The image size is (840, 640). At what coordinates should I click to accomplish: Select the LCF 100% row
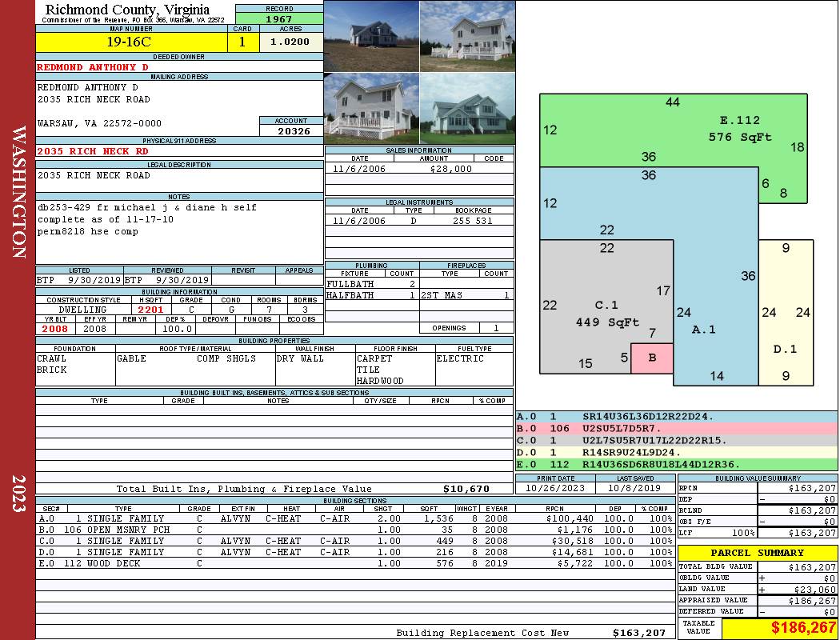[x=758, y=533]
